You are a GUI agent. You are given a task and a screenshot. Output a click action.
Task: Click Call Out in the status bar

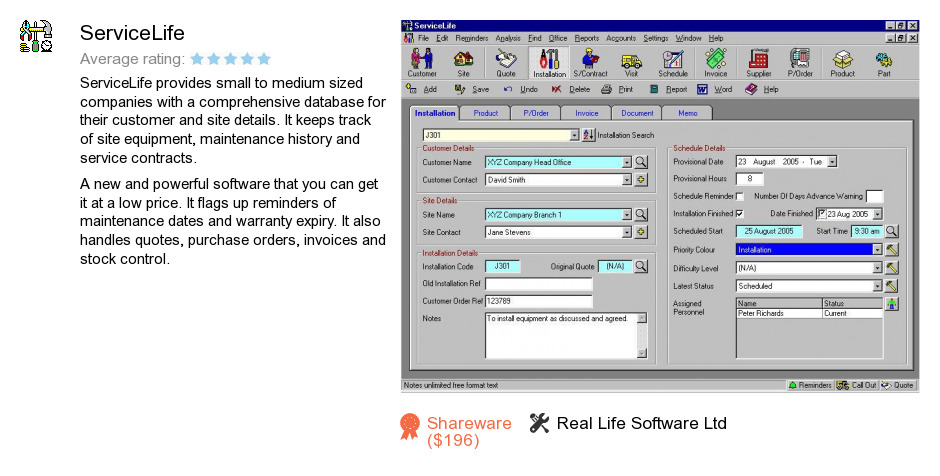[x=857, y=385]
